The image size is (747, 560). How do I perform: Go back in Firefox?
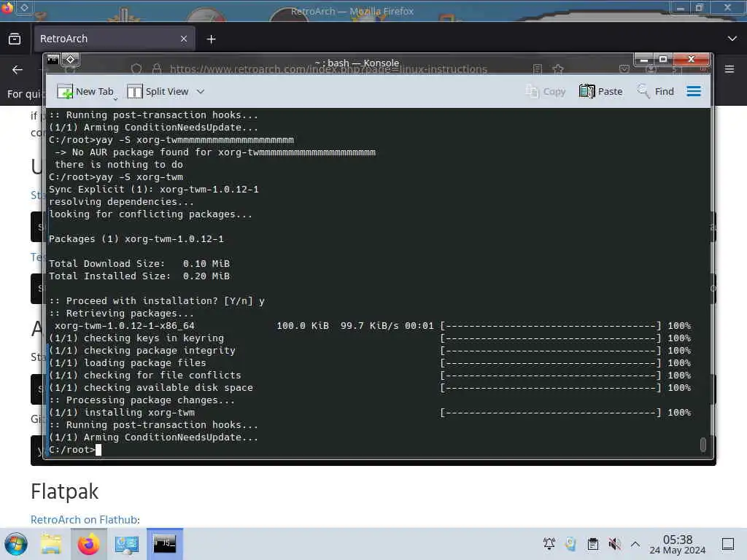click(18, 69)
